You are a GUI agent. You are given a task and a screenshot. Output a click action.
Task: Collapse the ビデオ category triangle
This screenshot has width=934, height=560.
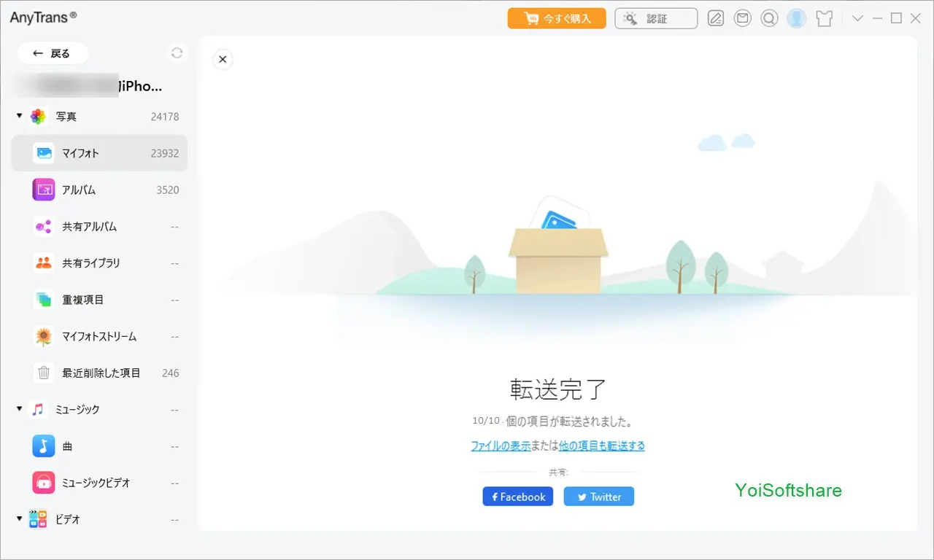coord(19,518)
